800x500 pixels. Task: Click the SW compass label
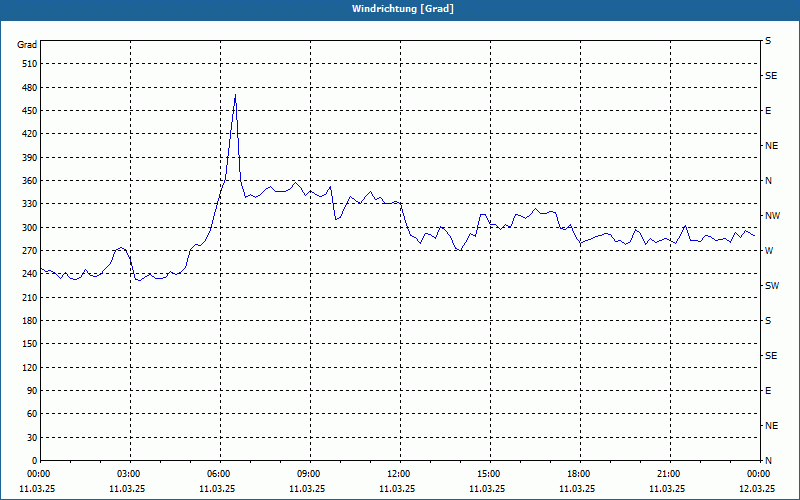pos(772,286)
